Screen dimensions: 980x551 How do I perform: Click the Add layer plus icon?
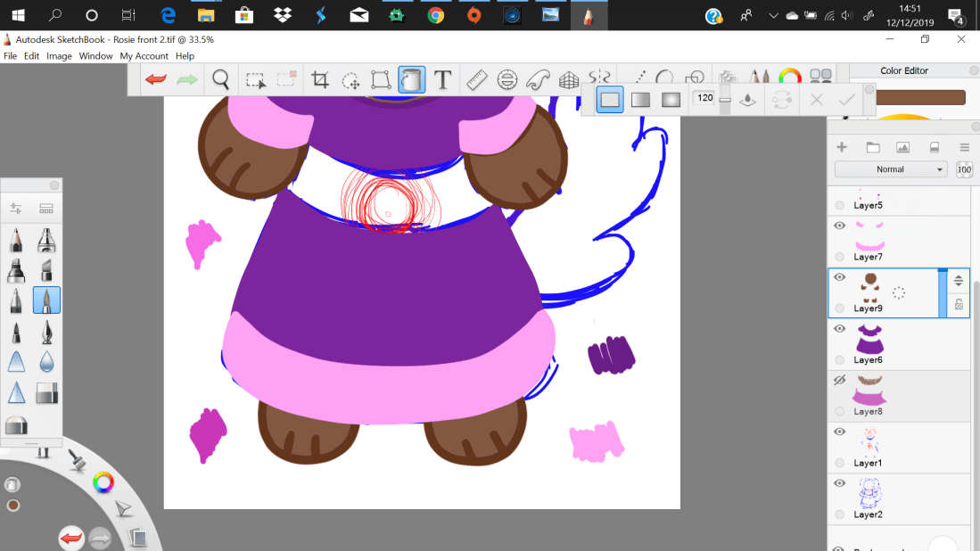(841, 147)
